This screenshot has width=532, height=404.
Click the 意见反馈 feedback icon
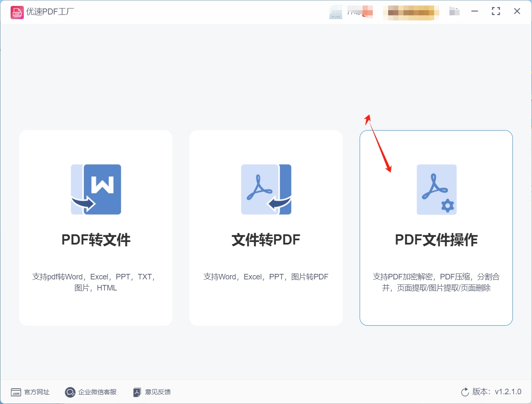point(137,392)
